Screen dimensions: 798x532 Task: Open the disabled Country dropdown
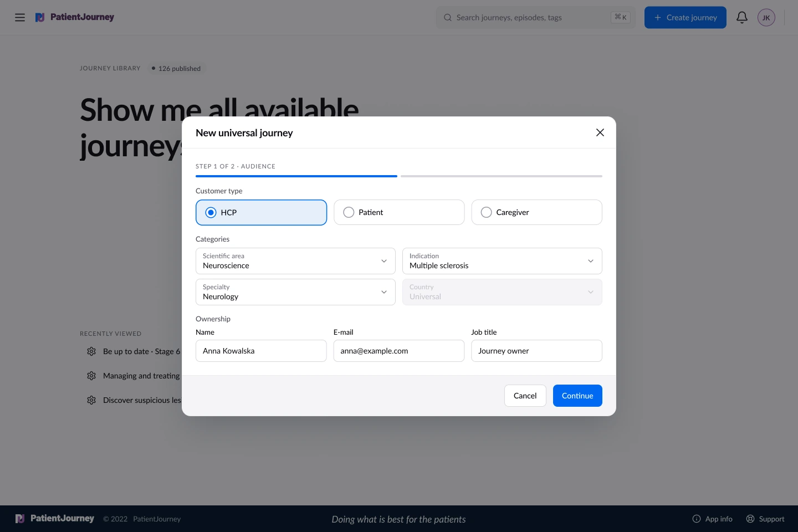[502, 292]
